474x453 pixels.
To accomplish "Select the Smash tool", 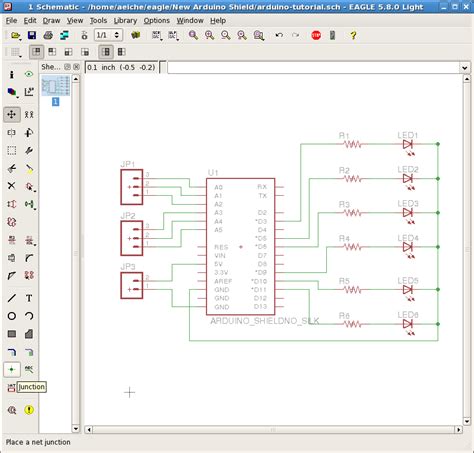I will [12, 258].
